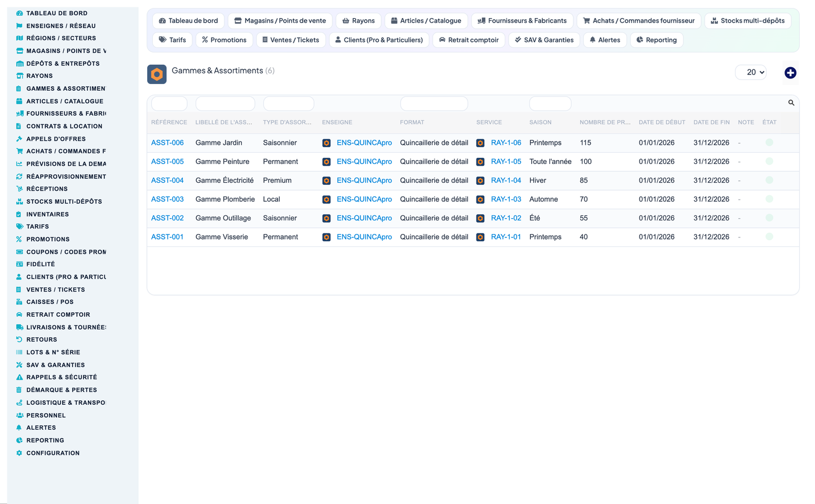Click the Personnel people icon
Screen dimensions: 815x504
pyautogui.click(x=19, y=415)
